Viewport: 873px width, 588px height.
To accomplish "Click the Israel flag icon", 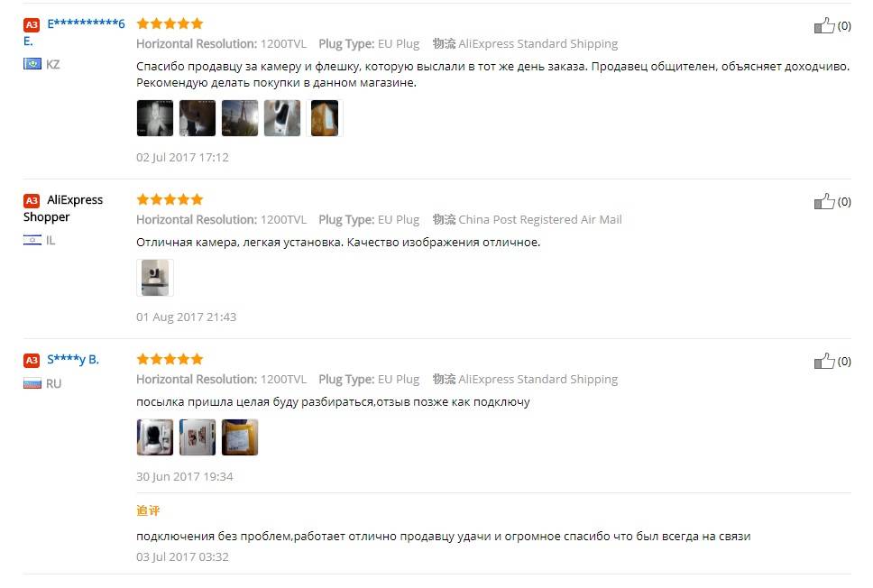I will [x=32, y=240].
